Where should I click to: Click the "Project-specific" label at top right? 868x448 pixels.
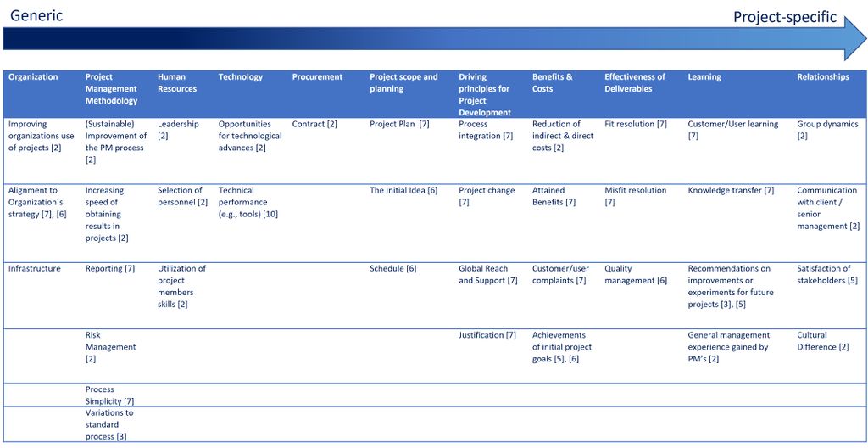784,17
